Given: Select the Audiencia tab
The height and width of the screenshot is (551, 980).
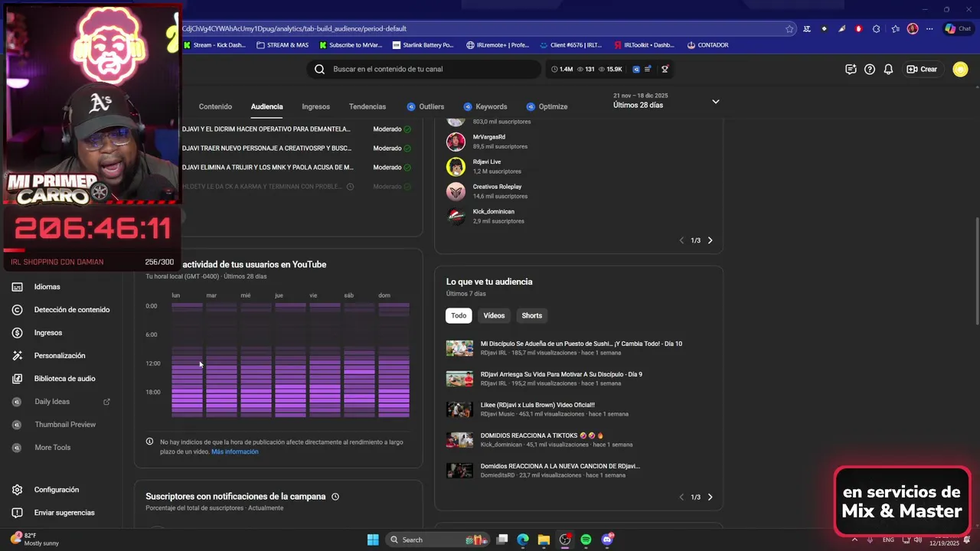Looking at the screenshot, I should [266, 107].
